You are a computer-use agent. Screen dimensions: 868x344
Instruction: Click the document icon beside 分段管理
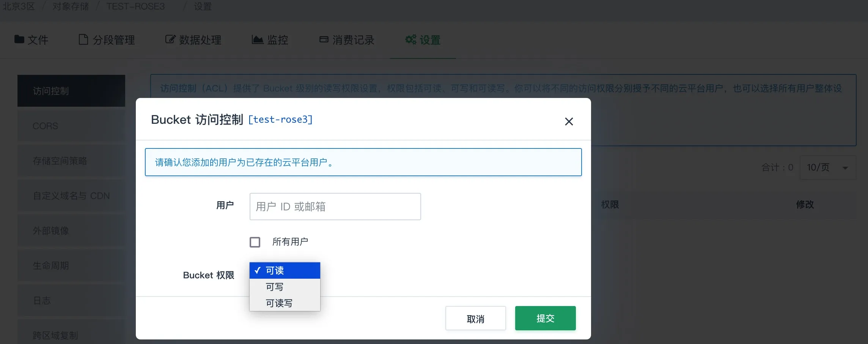pos(83,39)
